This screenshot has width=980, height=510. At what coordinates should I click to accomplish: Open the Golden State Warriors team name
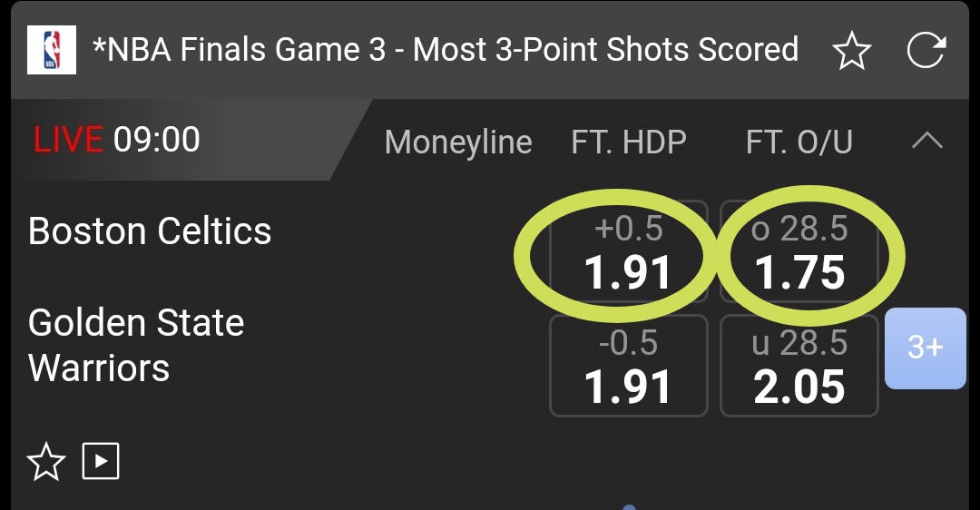coord(136,346)
